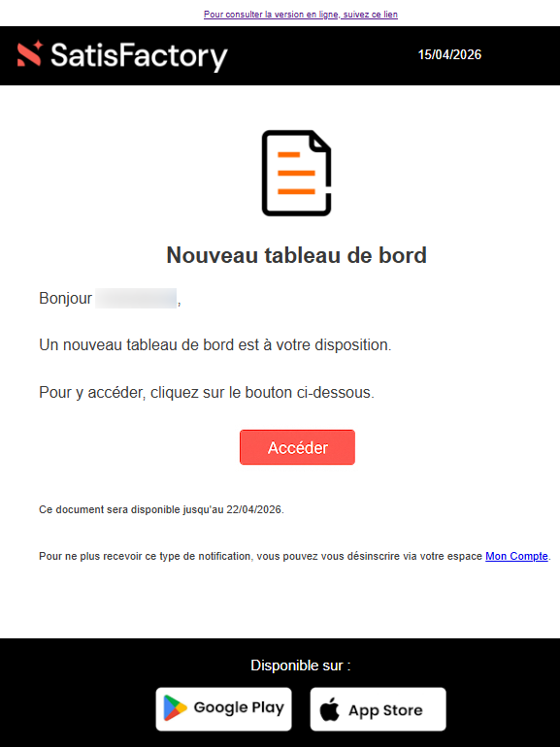The image size is (560, 747).
Task: Click the colorful Google Play triangle icon
Action: [175, 708]
